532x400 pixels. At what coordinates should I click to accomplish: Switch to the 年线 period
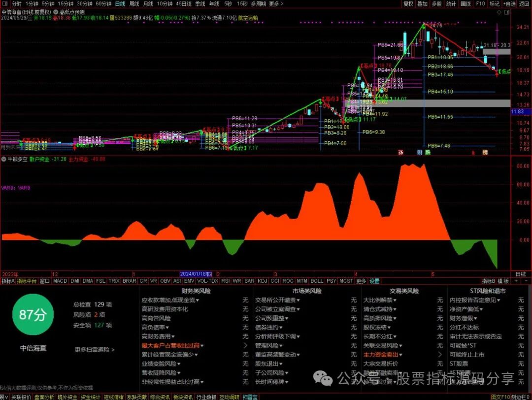[x=214, y=4]
